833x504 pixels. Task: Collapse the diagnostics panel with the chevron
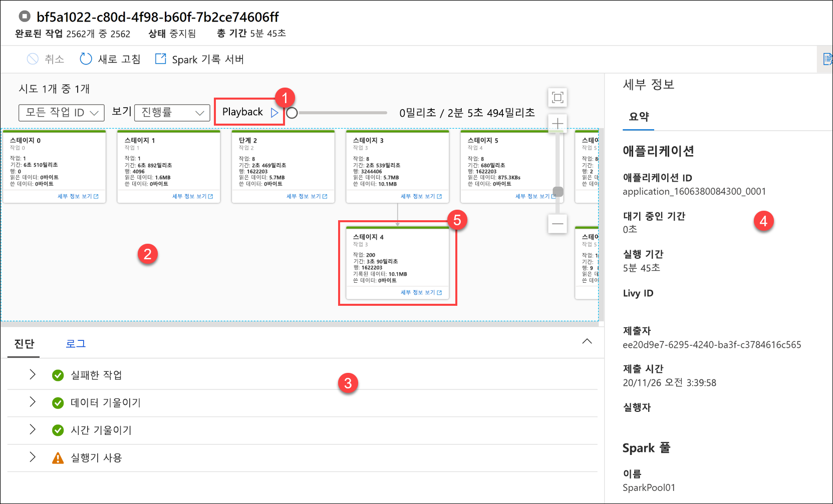[x=587, y=341]
